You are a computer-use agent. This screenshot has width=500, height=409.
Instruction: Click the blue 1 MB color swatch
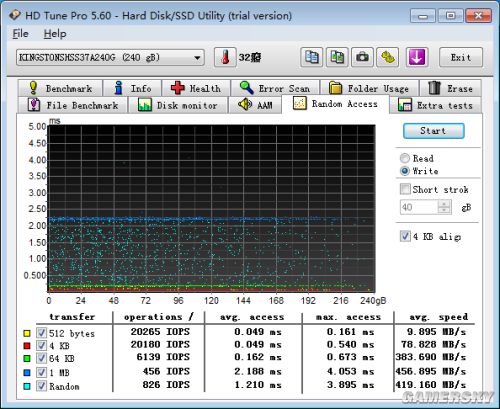27,372
